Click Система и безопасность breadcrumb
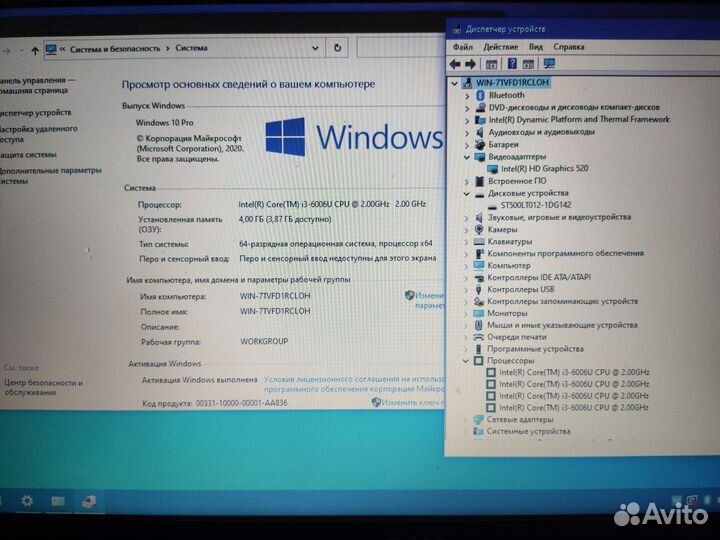The width and height of the screenshot is (720, 540). point(115,49)
